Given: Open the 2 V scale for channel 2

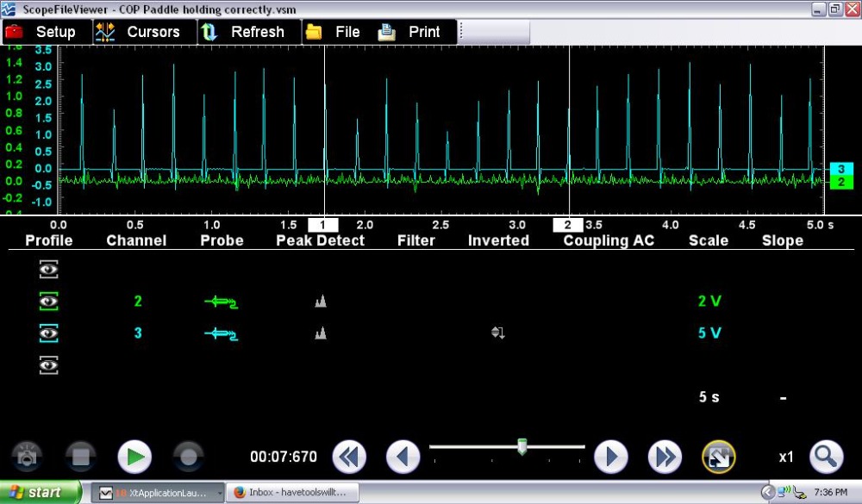Looking at the screenshot, I should tap(709, 302).
